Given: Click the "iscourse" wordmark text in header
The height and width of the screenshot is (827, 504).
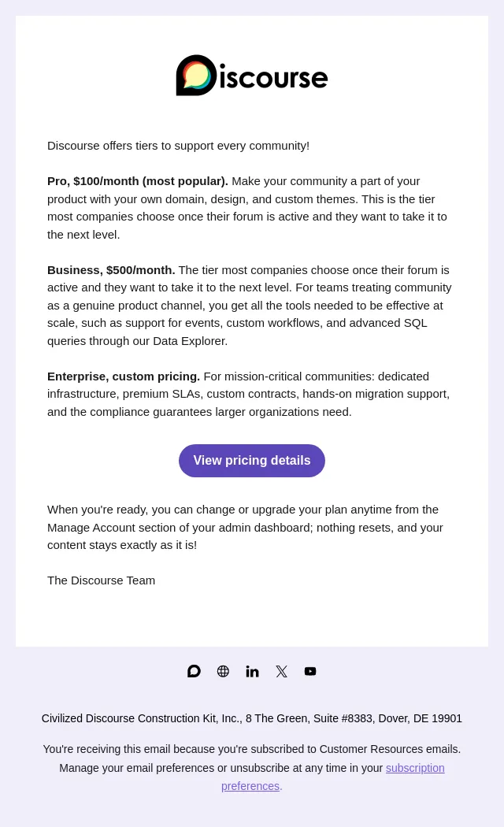Looking at the screenshot, I should pyautogui.click(x=273, y=77).
